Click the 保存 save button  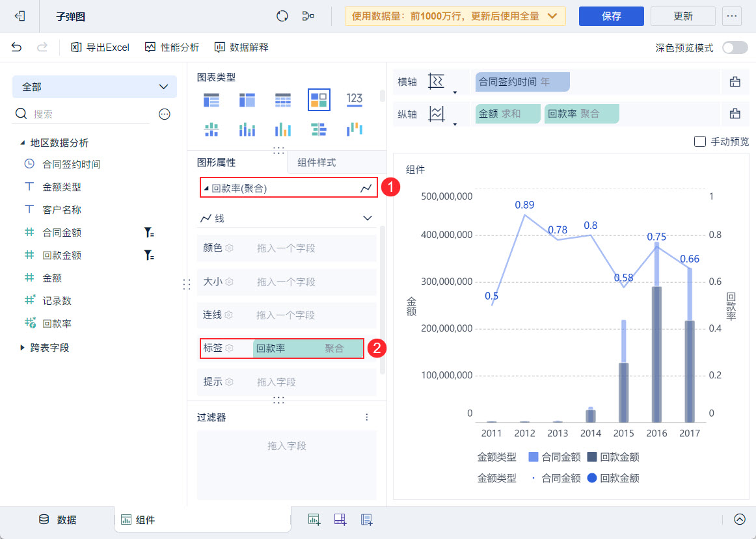pyautogui.click(x=612, y=16)
